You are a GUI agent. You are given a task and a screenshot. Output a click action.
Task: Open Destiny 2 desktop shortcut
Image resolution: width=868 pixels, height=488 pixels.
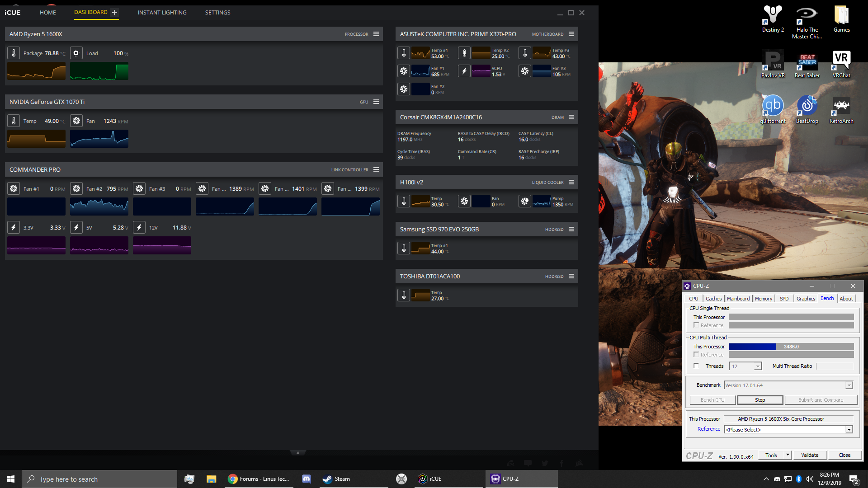point(773,19)
